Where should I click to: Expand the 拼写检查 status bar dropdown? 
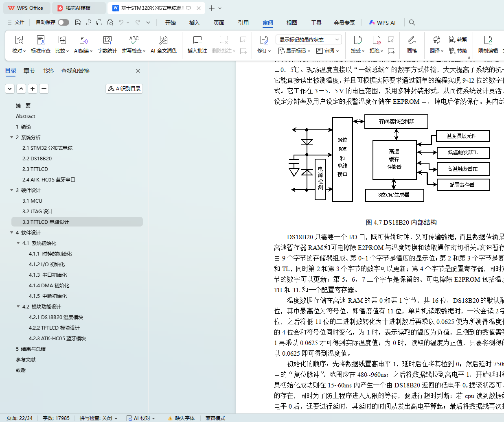[99, 418]
